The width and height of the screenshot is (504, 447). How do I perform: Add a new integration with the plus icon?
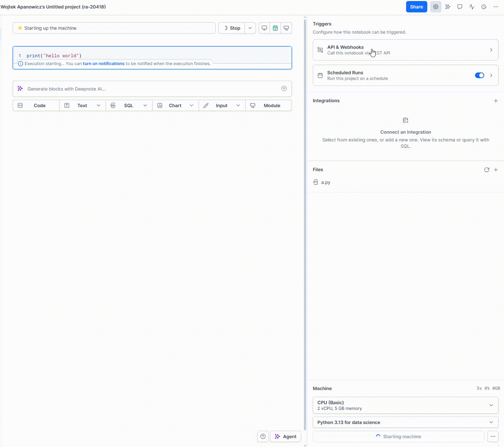(496, 101)
